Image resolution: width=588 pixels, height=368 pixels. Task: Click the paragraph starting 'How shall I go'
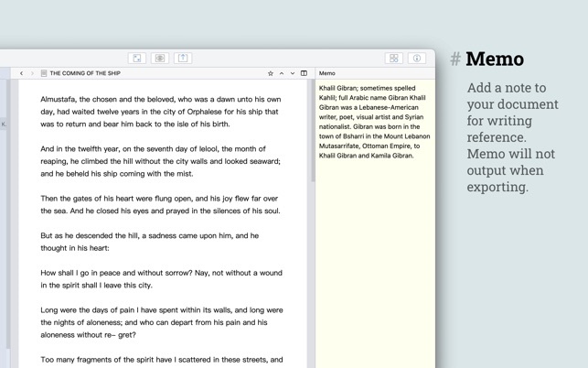point(161,279)
